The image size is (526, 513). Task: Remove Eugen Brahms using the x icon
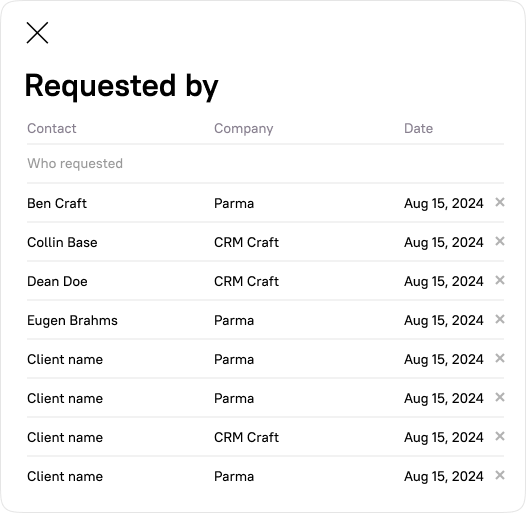[x=500, y=319]
